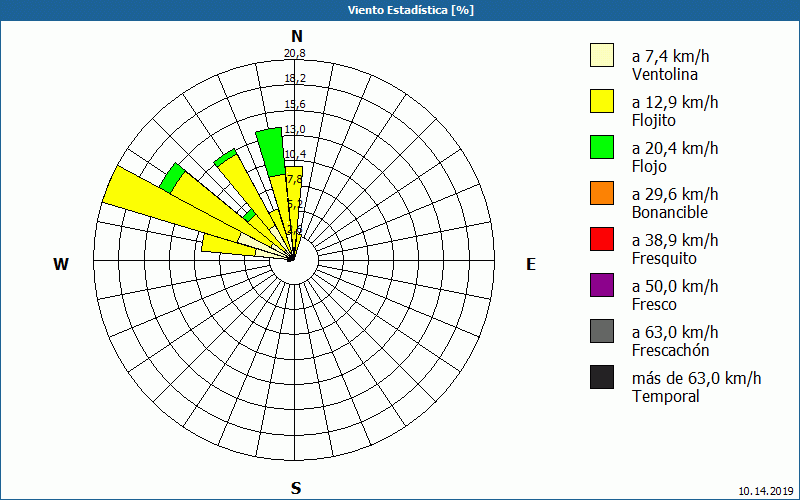Screen dimensions: 800x500
Task: Click the Ventolina legend label
Action: point(665,74)
